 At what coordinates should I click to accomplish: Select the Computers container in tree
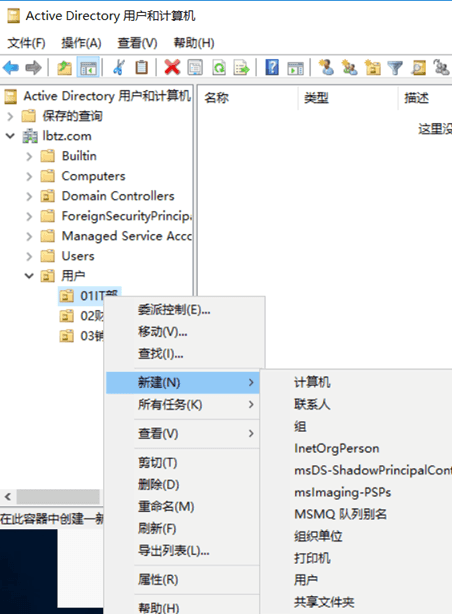click(93, 176)
